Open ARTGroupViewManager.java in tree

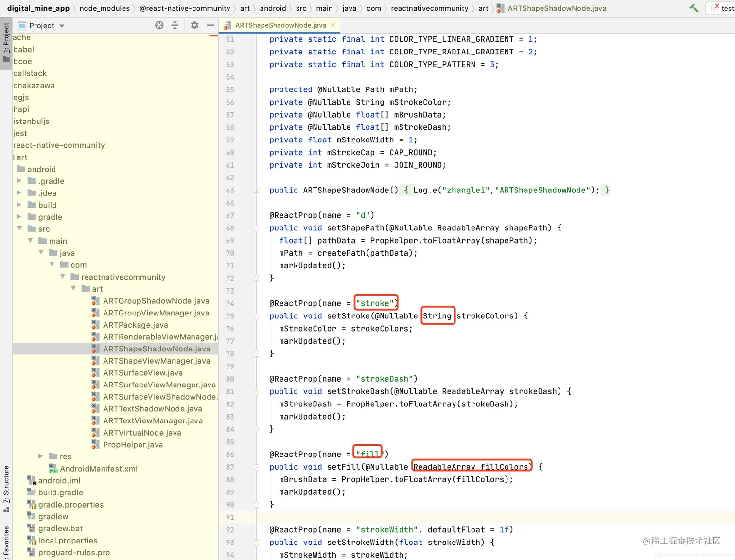[156, 313]
